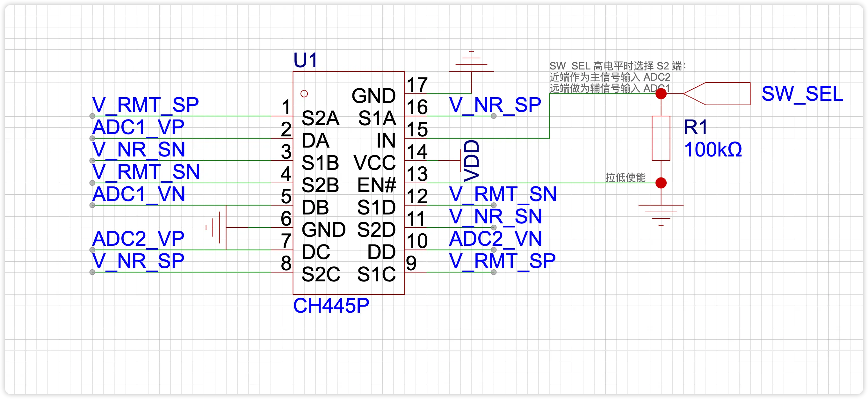This screenshot has width=868, height=399.
Task: Select the comment starting 'SW_SEL 高电平时选择 S2 端'
Action: tap(618, 77)
